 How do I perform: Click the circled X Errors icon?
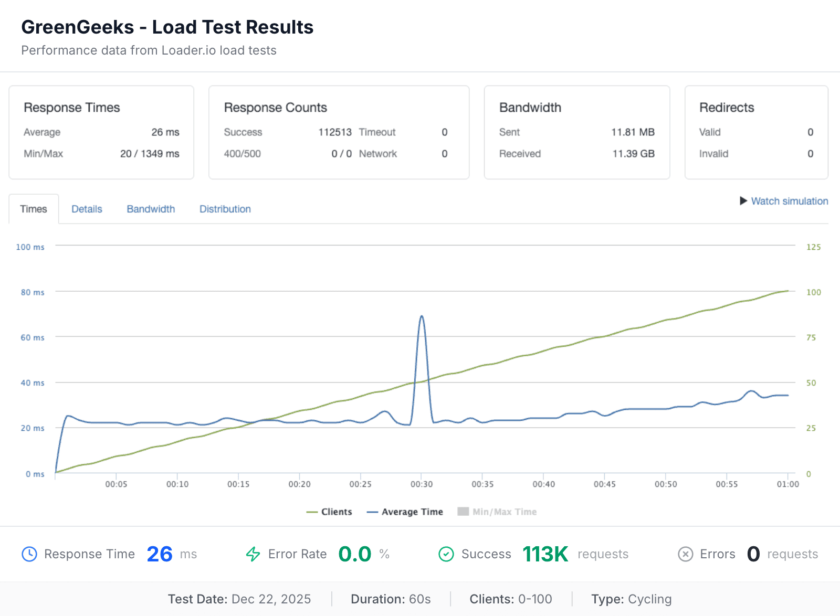point(686,554)
